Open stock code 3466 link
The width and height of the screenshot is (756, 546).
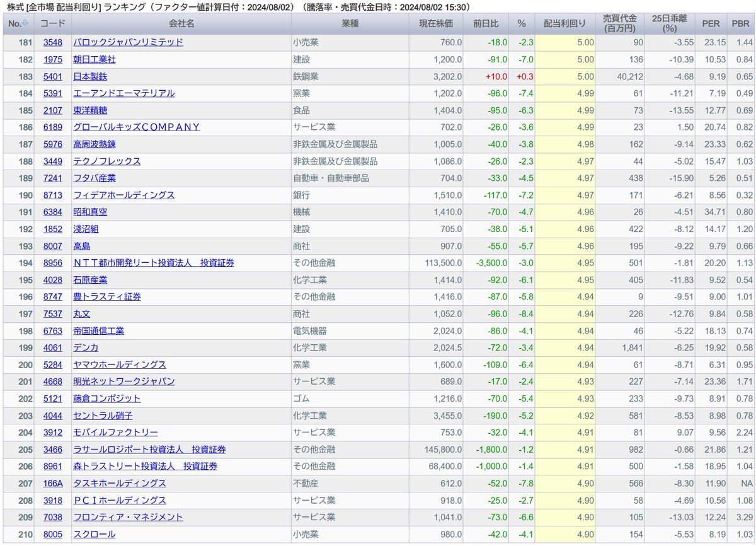(53, 450)
